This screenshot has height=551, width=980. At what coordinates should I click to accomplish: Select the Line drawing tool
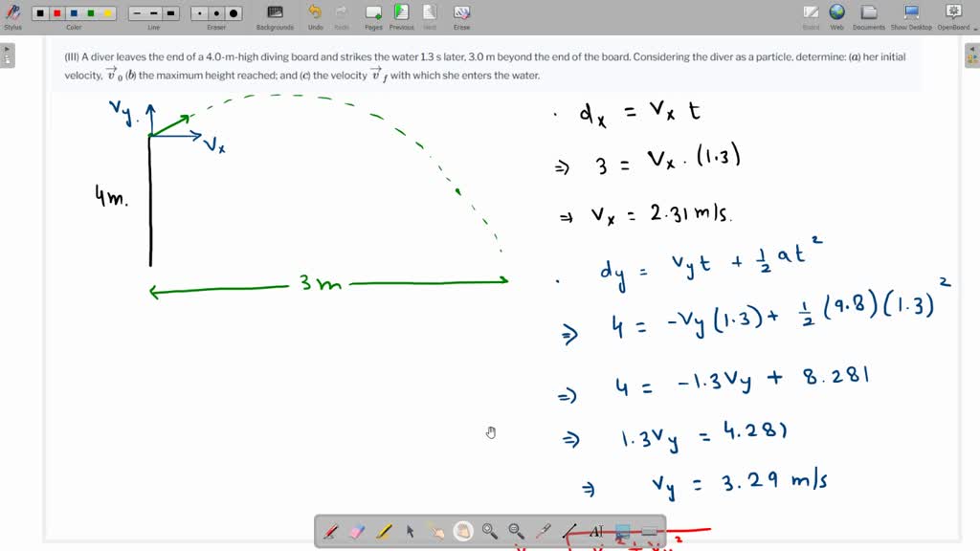[569, 531]
